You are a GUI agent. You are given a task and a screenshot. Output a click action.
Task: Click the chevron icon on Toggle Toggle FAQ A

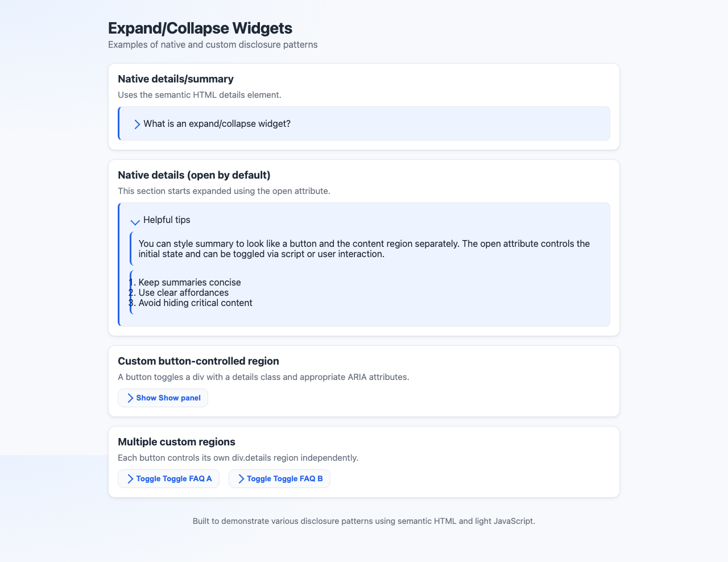click(x=130, y=478)
